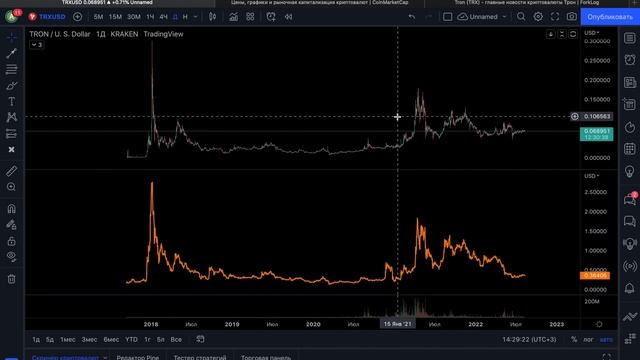Expand the Unnamed layout dropdown arrow
Viewport: 640px width, 360px height.
(504, 17)
